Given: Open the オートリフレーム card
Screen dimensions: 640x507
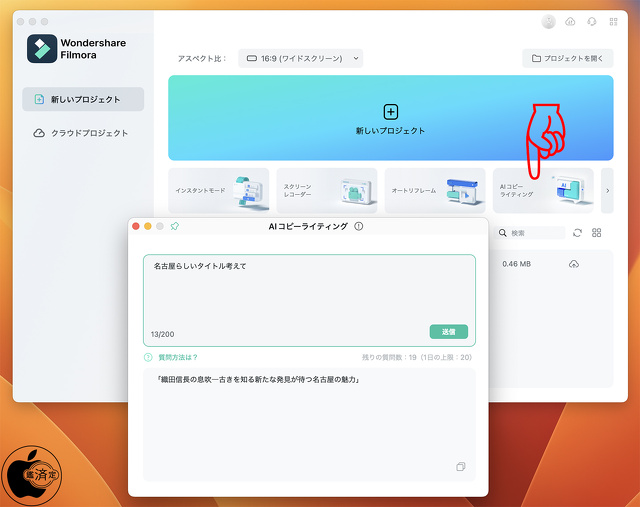Looking at the screenshot, I should tap(435, 191).
